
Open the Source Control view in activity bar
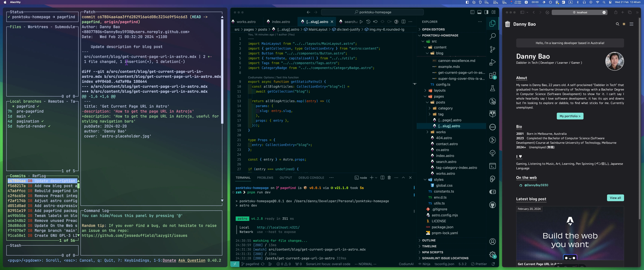point(492,49)
